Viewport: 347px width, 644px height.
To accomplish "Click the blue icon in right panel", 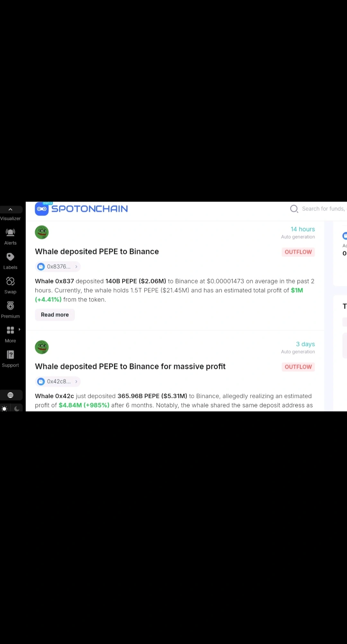I will tap(345, 236).
